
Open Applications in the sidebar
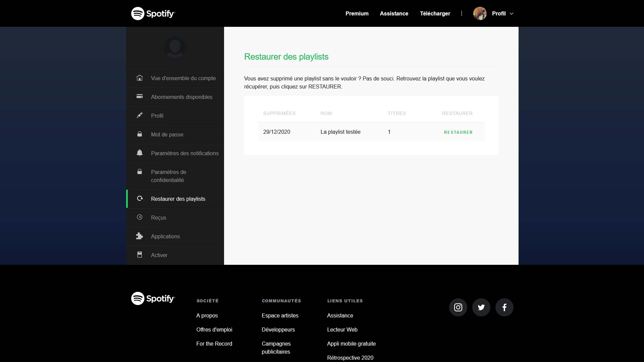[175, 236]
